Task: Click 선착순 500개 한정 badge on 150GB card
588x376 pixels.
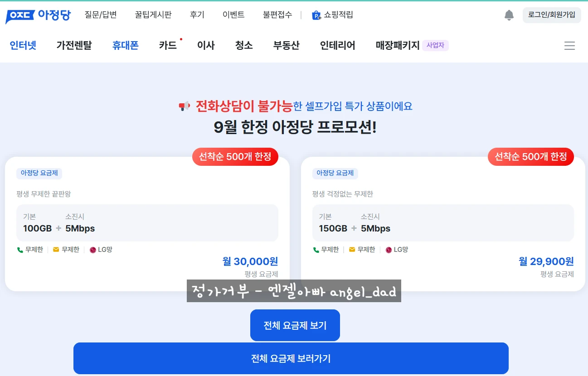Action: pyautogui.click(x=531, y=157)
